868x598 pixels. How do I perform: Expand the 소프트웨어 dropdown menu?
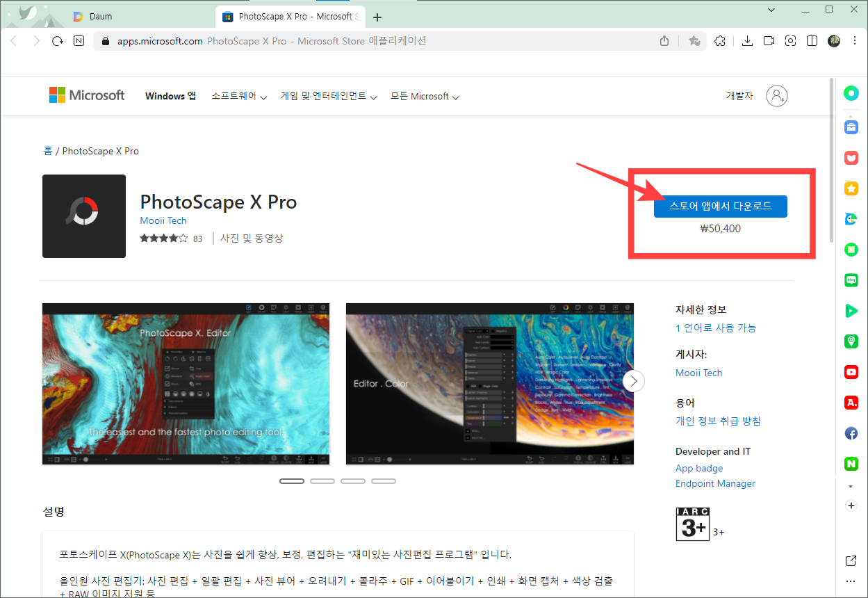click(x=239, y=97)
